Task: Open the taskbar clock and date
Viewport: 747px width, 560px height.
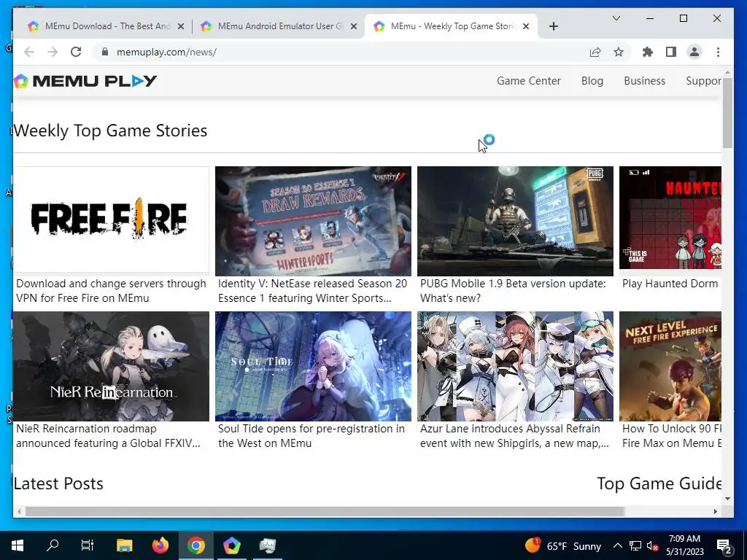Action: (x=684, y=545)
